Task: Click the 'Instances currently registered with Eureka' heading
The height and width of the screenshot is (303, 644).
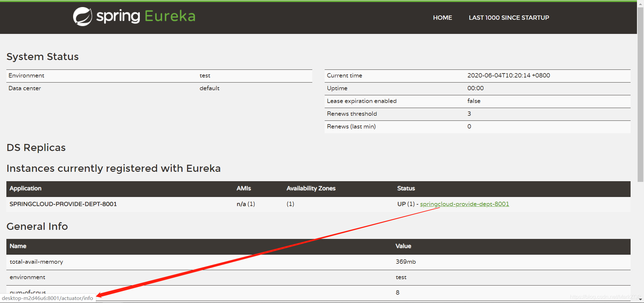Action: click(114, 168)
